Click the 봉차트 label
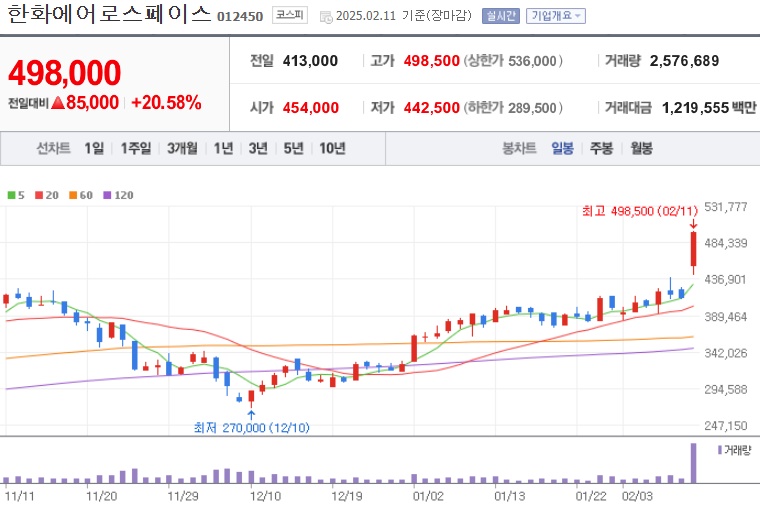The width and height of the screenshot is (760, 510). pos(519,148)
